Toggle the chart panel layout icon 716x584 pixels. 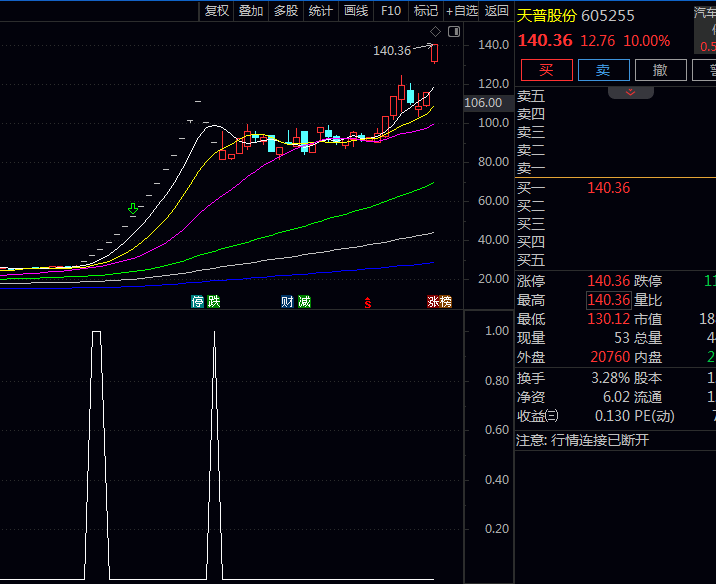pyautogui.click(x=454, y=32)
